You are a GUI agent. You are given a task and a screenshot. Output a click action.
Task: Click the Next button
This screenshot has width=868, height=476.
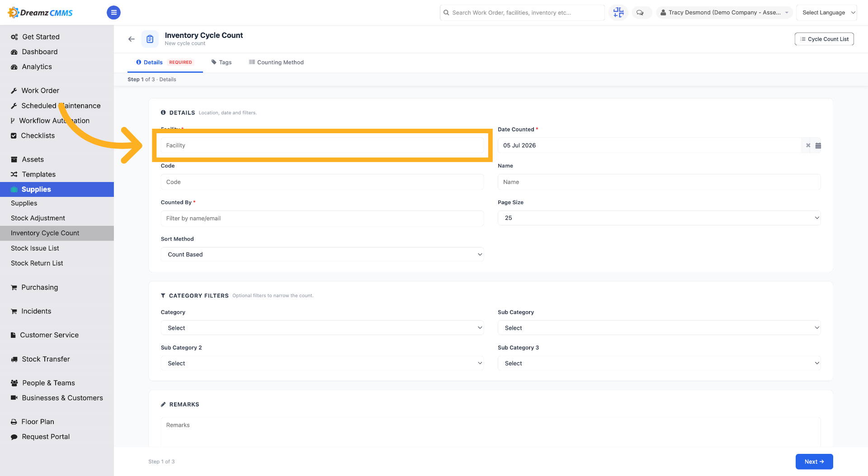[814, 462]
